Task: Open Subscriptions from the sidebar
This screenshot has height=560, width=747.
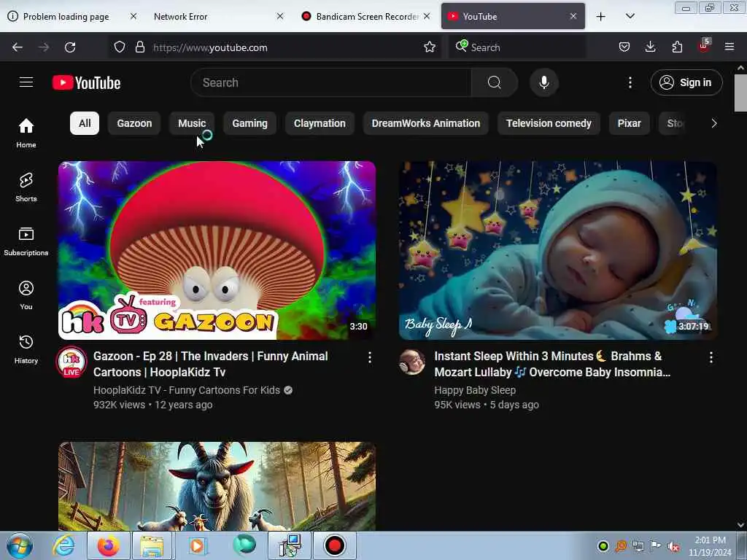Action: point(26,241)
